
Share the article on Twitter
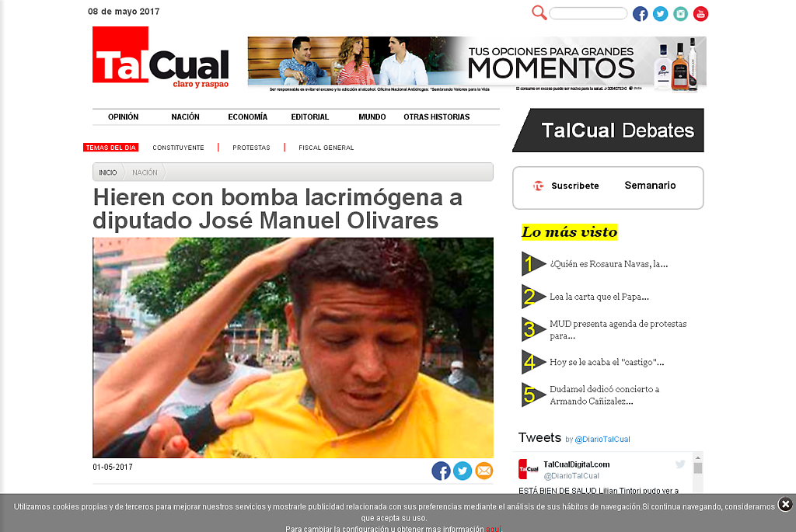point(463,471)
